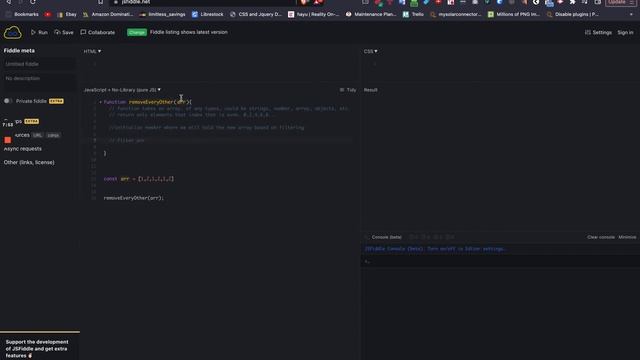The image size is (640, 360).
Task: Open the Bookmarks folder in bookmarks bar
Action: click(x=23, y=14)
